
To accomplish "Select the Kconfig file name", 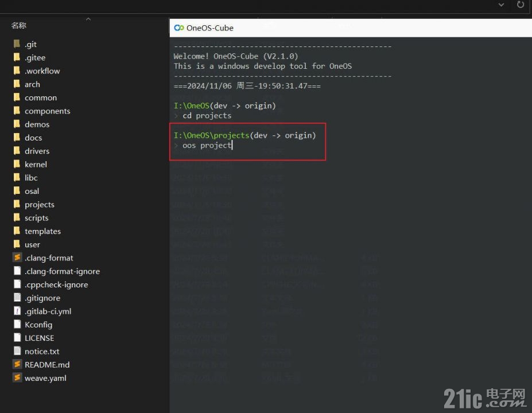I will click(38, 325).
